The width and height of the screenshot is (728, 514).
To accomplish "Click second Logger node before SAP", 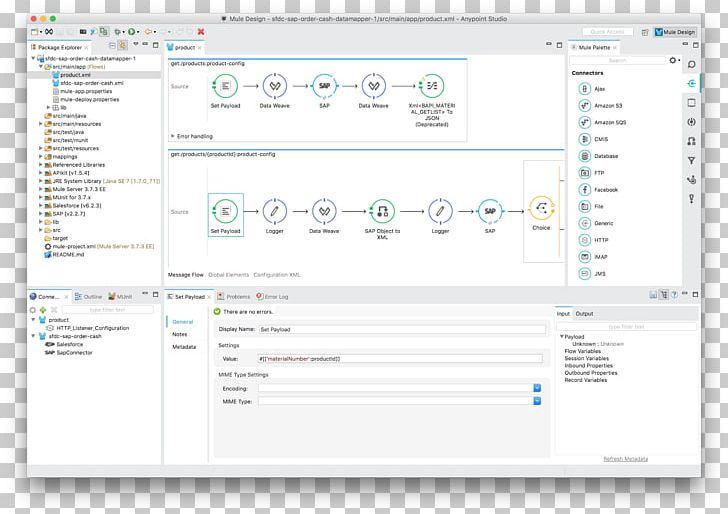I will [440, 211].
